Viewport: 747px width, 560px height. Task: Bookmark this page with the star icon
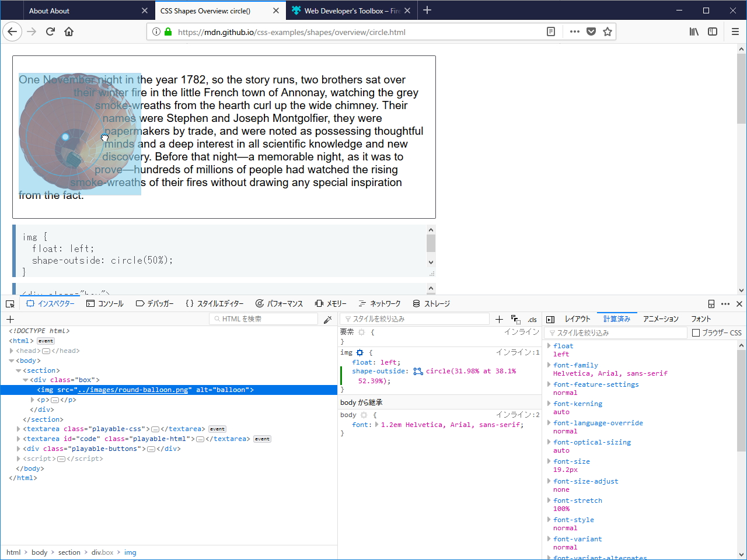[608, 32]
